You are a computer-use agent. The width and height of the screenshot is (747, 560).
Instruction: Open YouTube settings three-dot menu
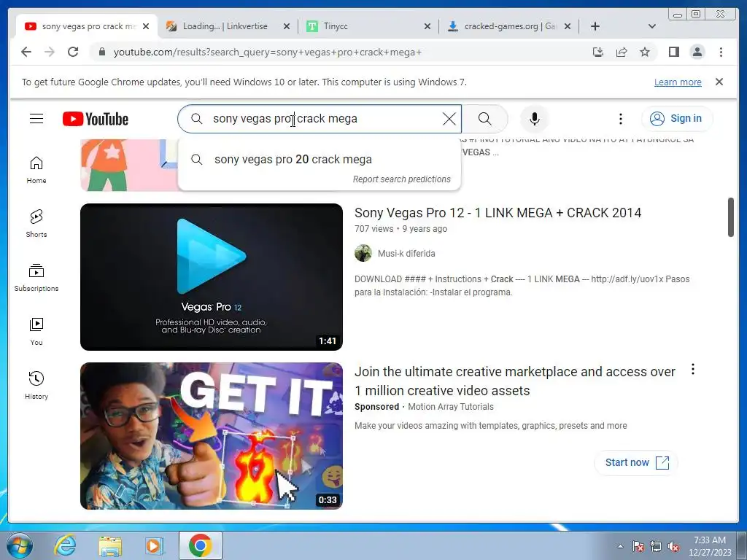coord(620,119)
